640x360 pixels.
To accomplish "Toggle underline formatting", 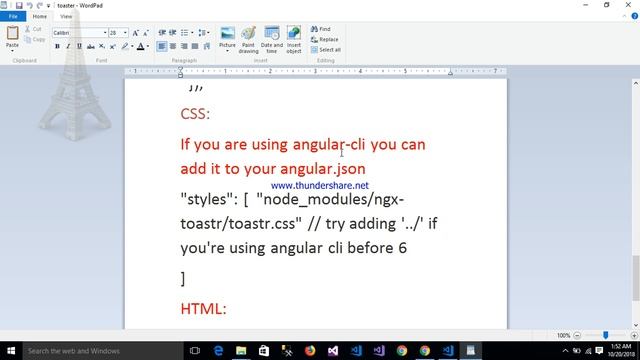I will (x=79, y=47).
